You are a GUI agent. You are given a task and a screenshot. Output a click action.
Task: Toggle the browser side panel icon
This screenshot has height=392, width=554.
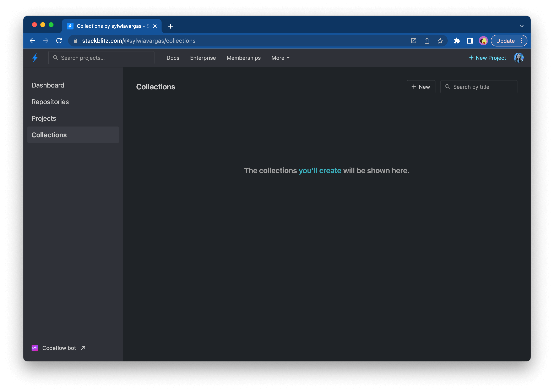coord(470,41)
